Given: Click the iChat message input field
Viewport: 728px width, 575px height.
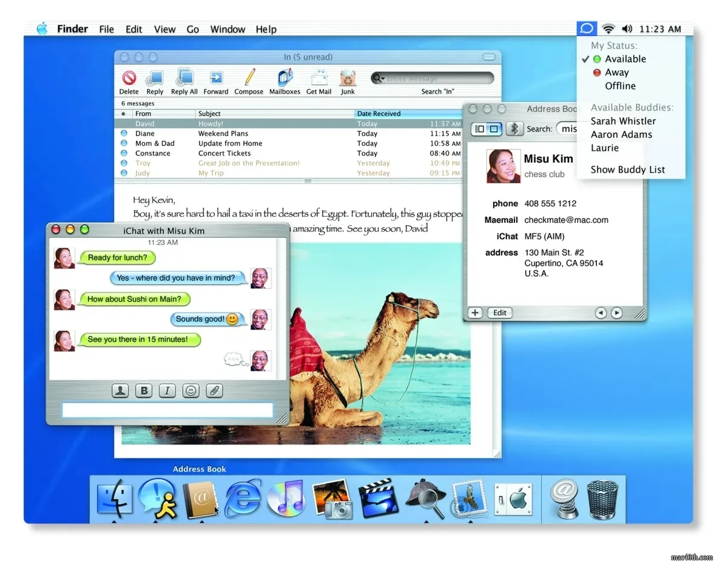Looking at the screenshot, I should pos(167,410).
